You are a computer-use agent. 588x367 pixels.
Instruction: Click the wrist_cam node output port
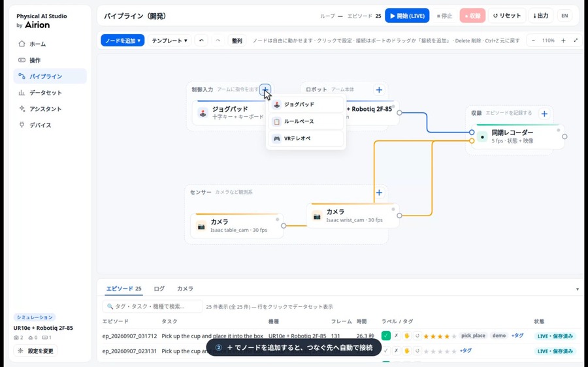pyautogui.click(x=399, y=215)
